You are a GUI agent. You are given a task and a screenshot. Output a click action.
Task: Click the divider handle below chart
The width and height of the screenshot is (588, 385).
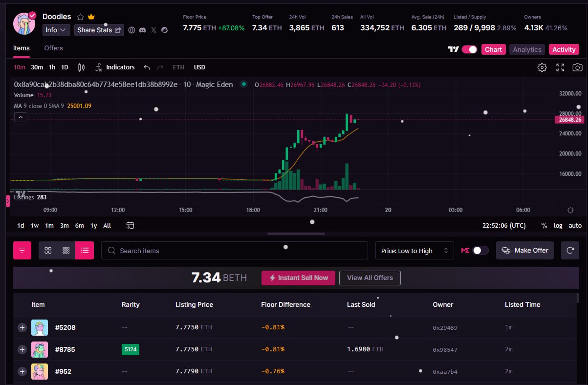(296, 234)
